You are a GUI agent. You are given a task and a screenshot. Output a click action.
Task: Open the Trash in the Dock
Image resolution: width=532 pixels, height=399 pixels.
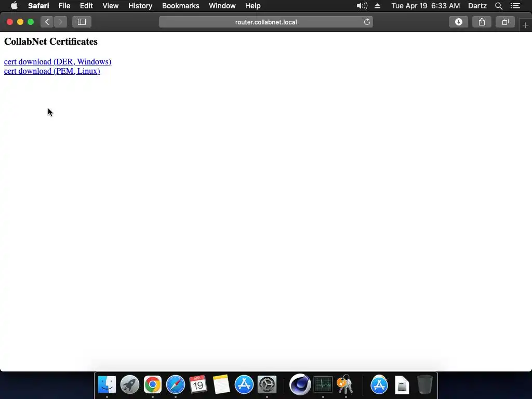[x=425, y=385]
